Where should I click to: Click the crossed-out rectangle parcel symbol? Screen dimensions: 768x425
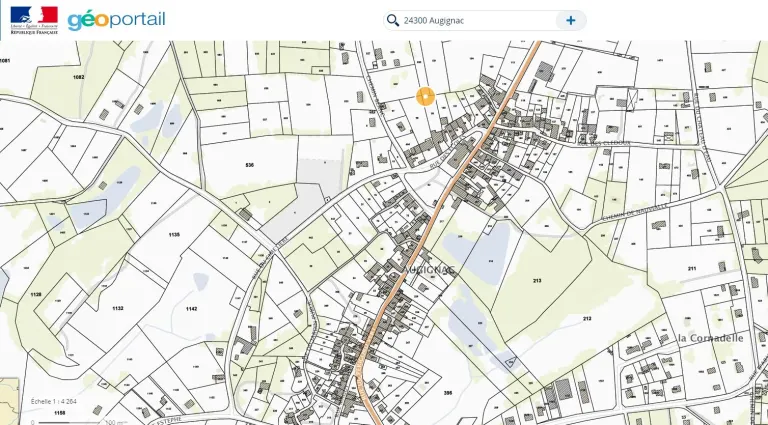coord(633,98)
